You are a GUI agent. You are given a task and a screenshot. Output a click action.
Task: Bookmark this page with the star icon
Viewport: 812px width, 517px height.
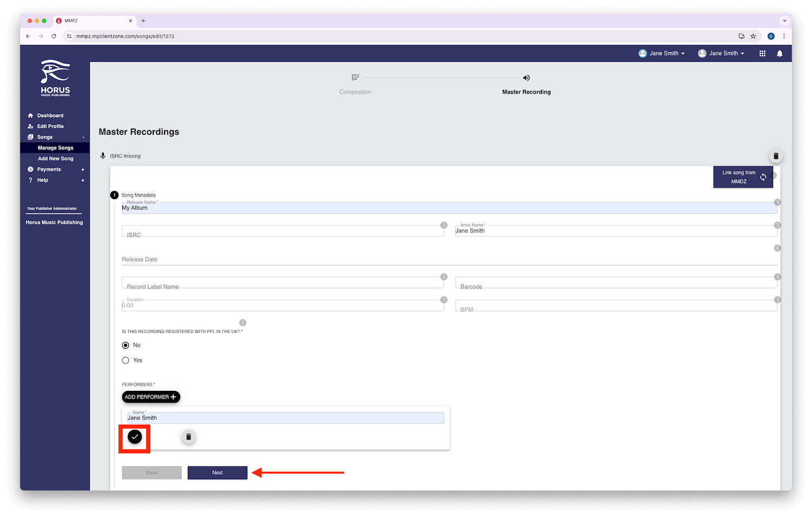point(753,36)
